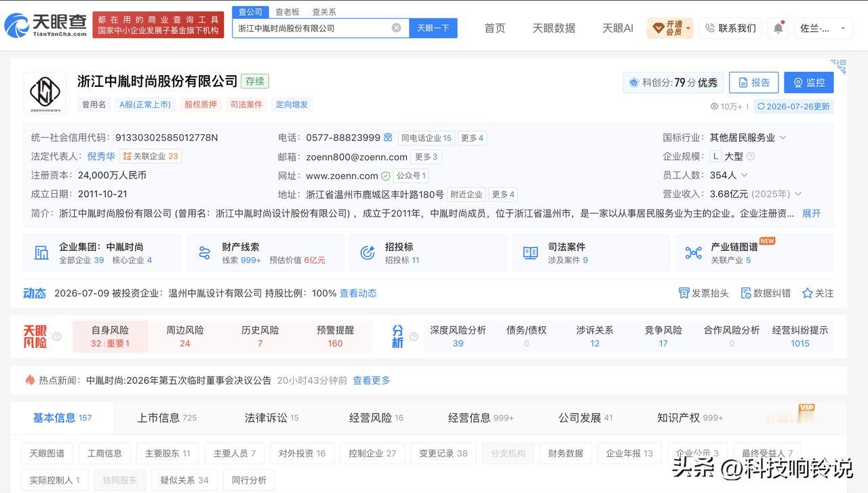The image size is (868, 493).
Task: Click 查看更多 news link
Action: pos(372,380)
